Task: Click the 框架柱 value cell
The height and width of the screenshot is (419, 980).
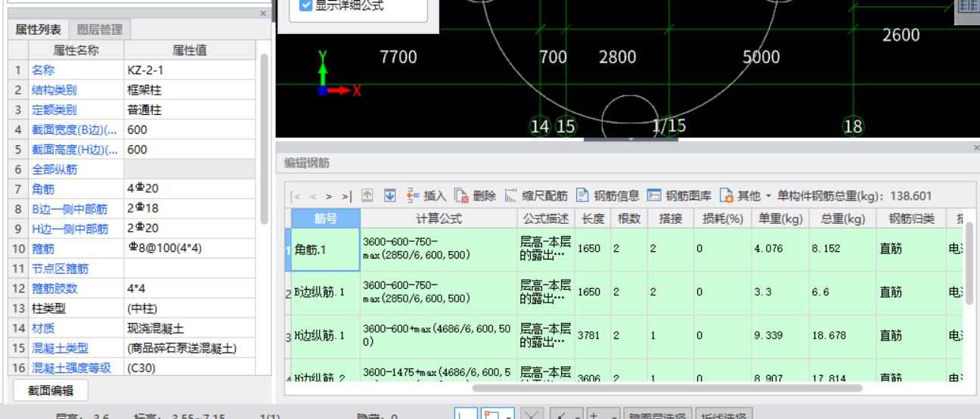Action: (x=190, y=90)
